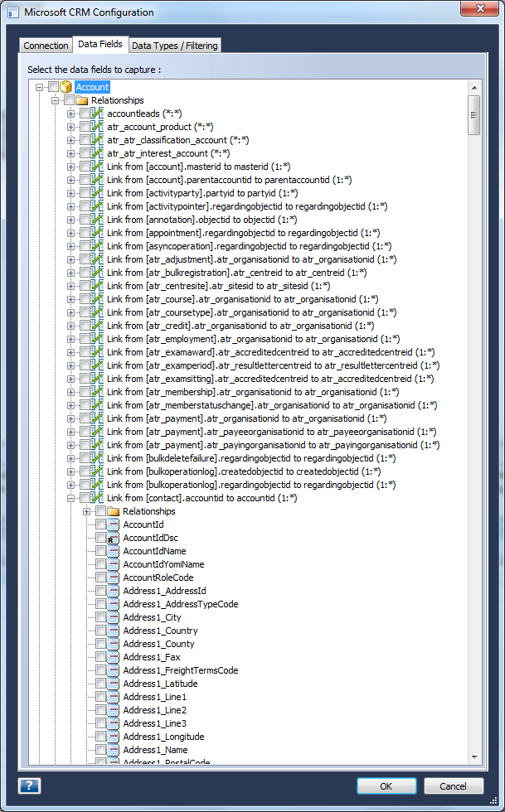Collapse the top-level Relationships node
Image resolution: width=505 pixels, height=812 pixels.
tap(55, 100)
